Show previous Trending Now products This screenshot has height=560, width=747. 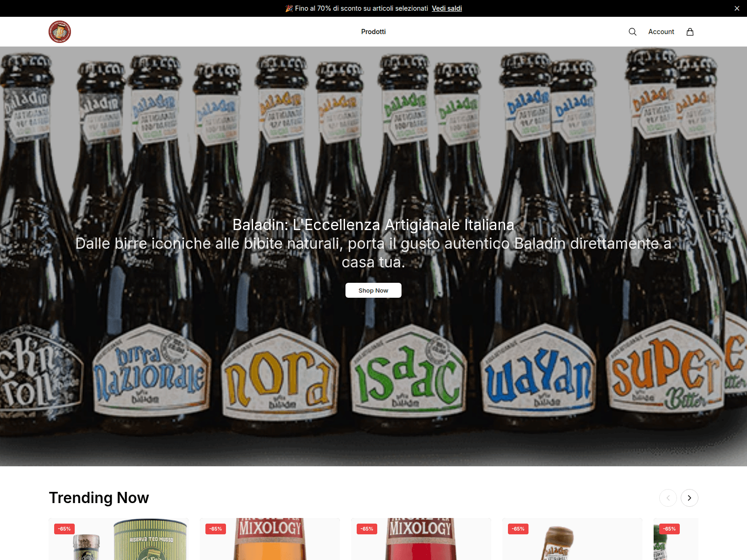[x=668, y=498]
